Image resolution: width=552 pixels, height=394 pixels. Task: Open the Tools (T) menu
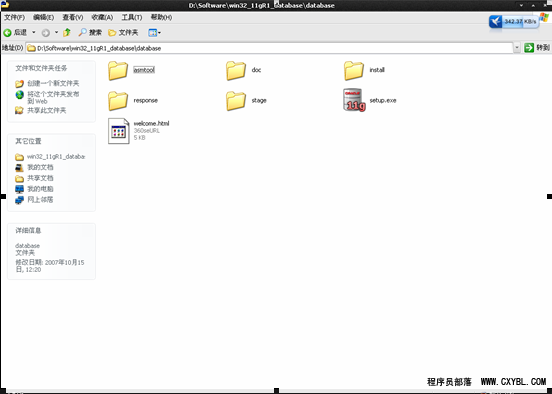132,17
